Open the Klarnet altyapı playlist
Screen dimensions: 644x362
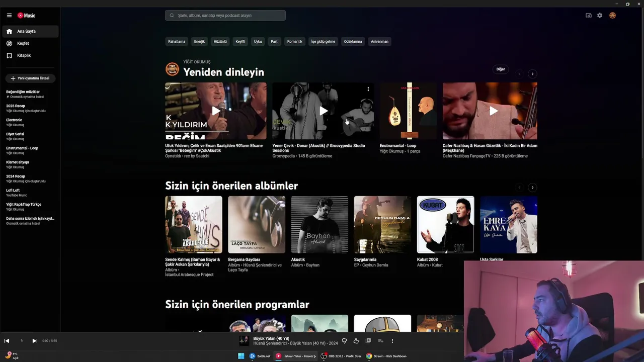coord(30,164)
